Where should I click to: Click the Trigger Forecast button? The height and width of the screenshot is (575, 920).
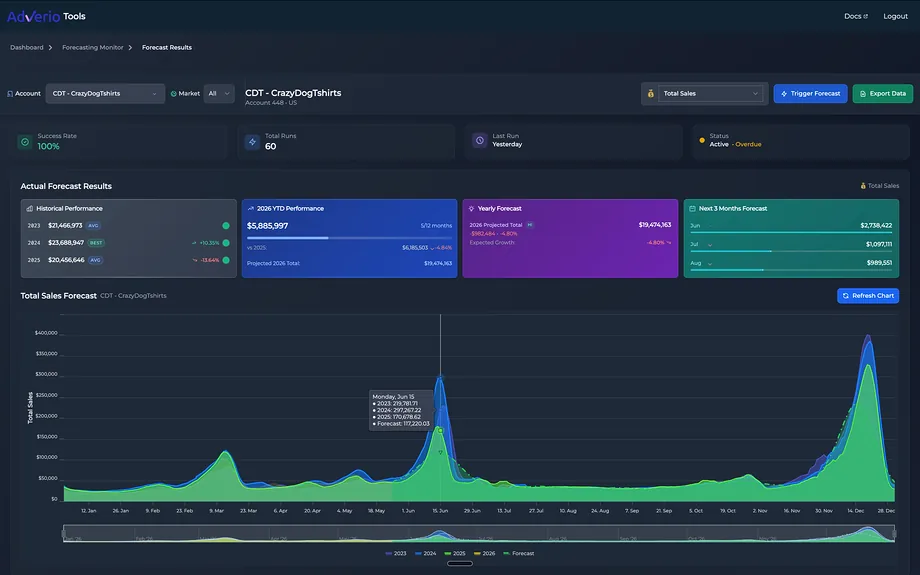[810, 93]
